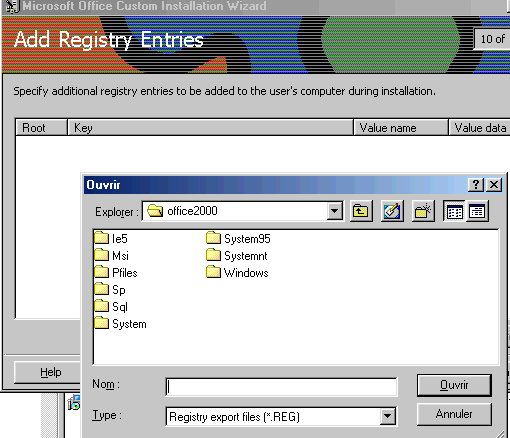Open the Ie5 folder icon
The width and height of the screenshot is (510, 438).
pos(101,238)
